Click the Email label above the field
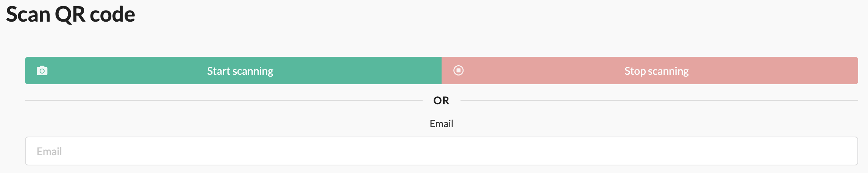Image resolution: width=868 pixels, height=173 pixels. [441, 124]
